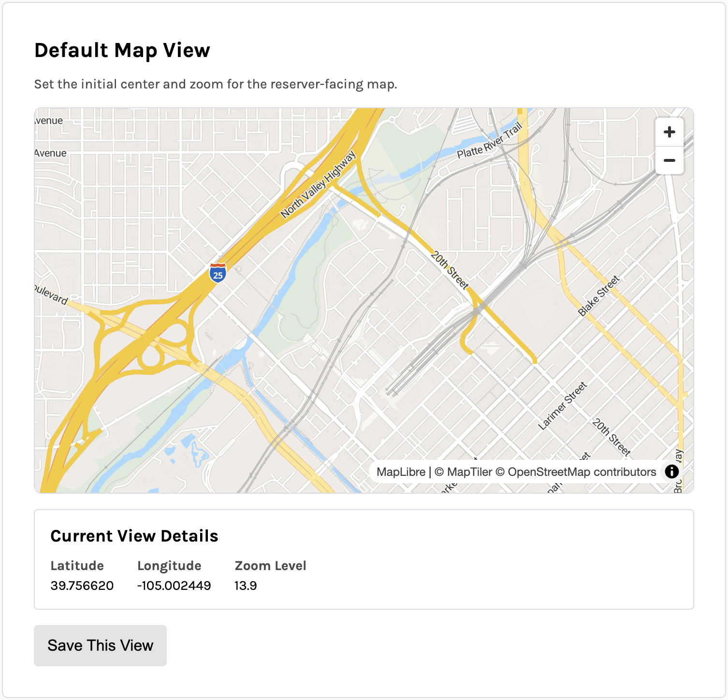Click the Longitude field label
This screenshot has width=728, height=700.
coord(169,566)
